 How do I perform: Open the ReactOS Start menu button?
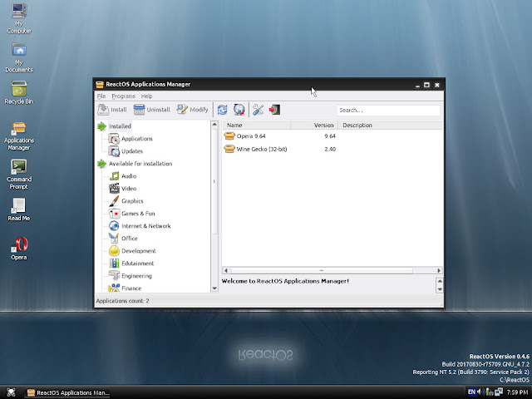[11, 392]
